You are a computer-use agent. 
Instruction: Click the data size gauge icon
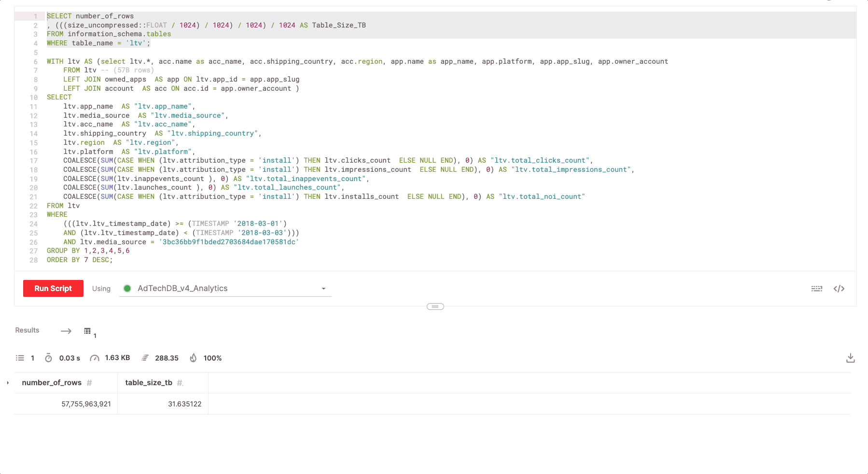(95, 358)
